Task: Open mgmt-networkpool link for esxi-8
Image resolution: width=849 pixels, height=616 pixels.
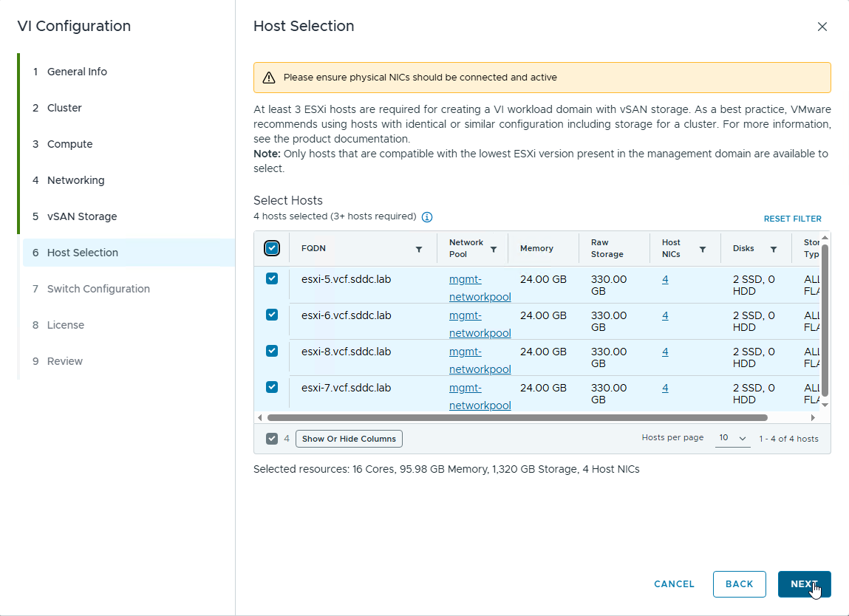Action: [480, 360]
